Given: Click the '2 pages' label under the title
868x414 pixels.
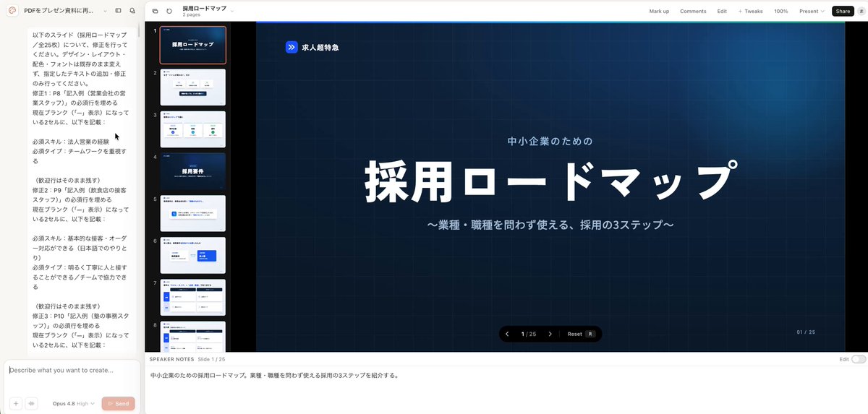Looking at the screenshot, I should pos(192,15).
